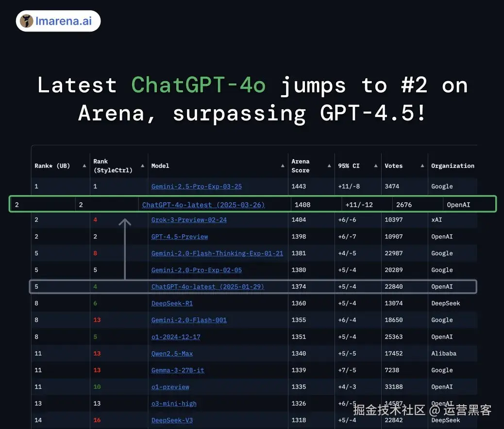Open the o3-mini-high model link

coord(174,404)
